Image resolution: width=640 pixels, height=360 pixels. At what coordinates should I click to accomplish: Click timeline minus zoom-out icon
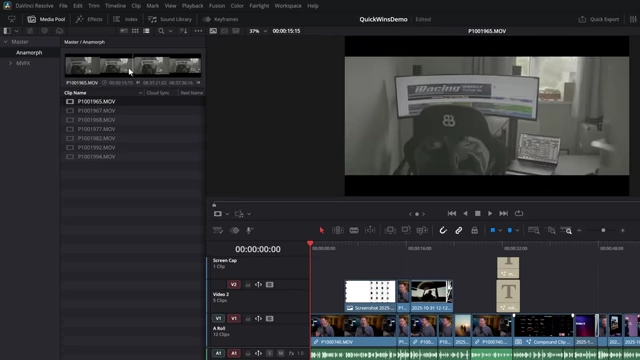tap(579, 231)
